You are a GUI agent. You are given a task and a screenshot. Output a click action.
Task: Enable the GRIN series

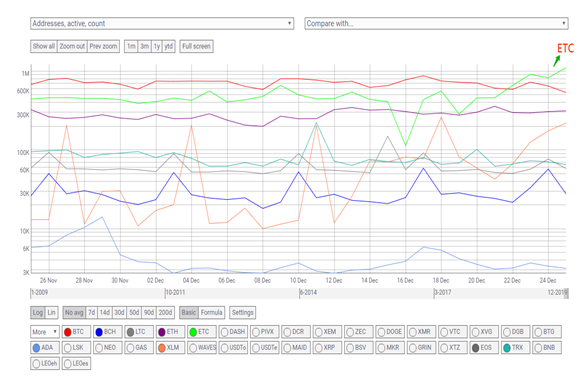[422, 348]
